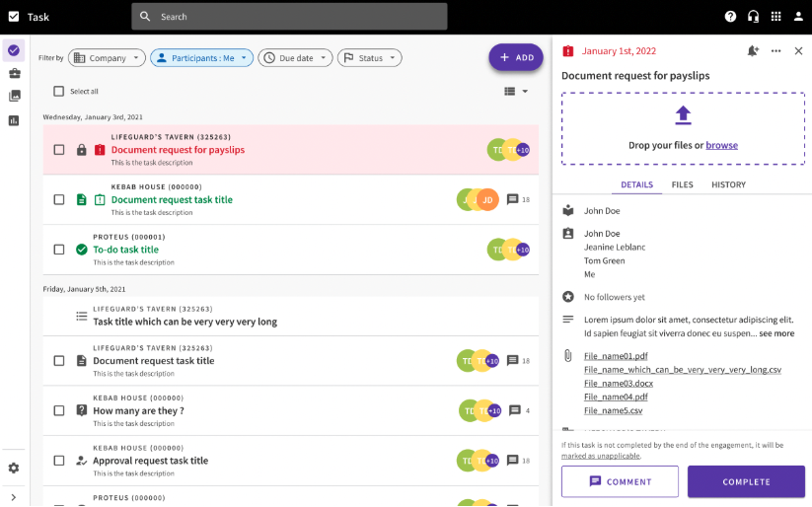Open the Status filter dropdown
Viewport: 812px width, 507px height.
(370, 58)
